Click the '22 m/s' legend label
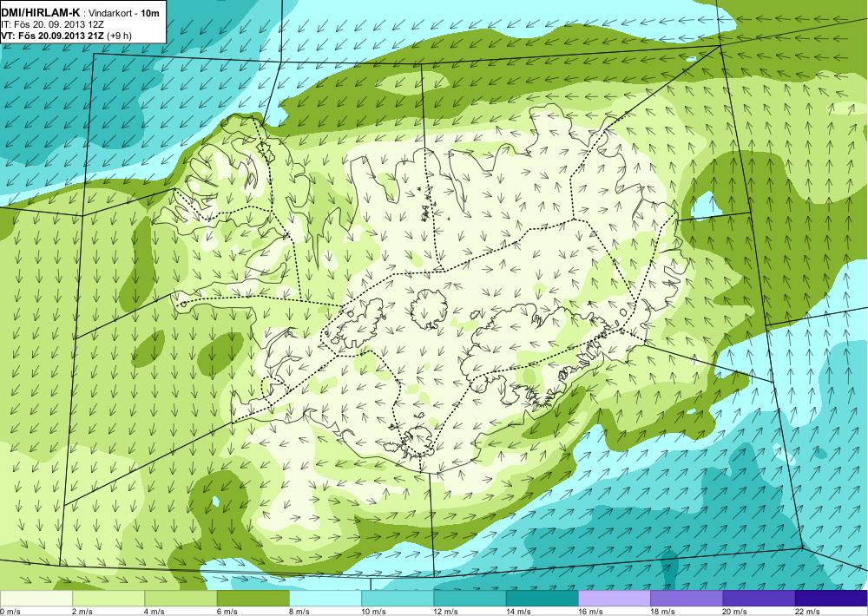 [807, 612]
